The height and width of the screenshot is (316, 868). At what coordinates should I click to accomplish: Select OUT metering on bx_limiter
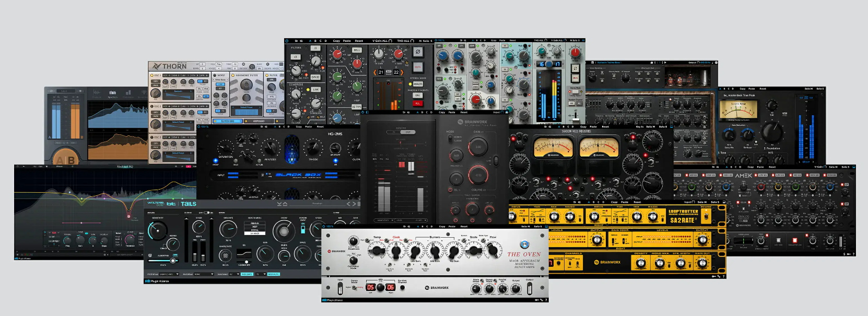pyautogui.click(x=408, y=132)
